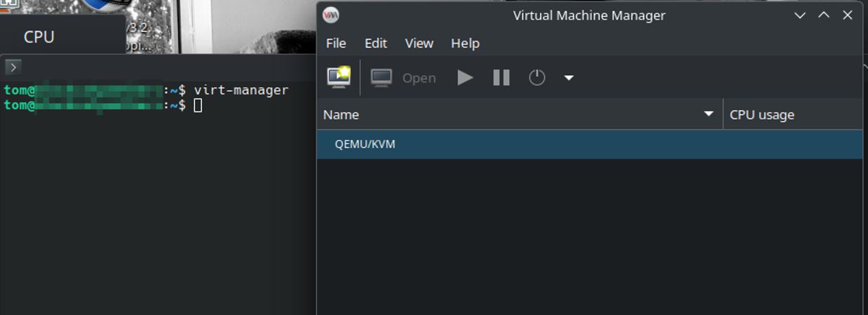Open the File menu
868x315 pixels.
[336, 43]
